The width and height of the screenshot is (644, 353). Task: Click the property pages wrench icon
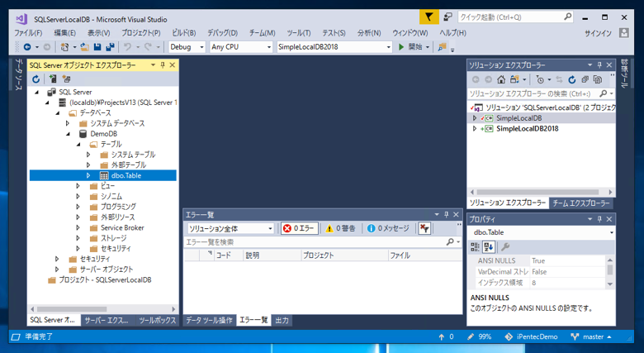[505, 247]
